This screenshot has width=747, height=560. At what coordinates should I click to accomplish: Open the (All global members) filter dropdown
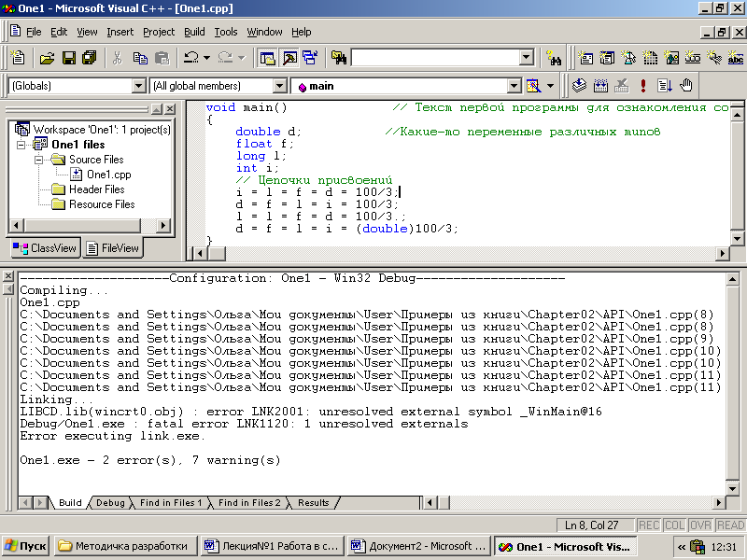coord(279,86)
